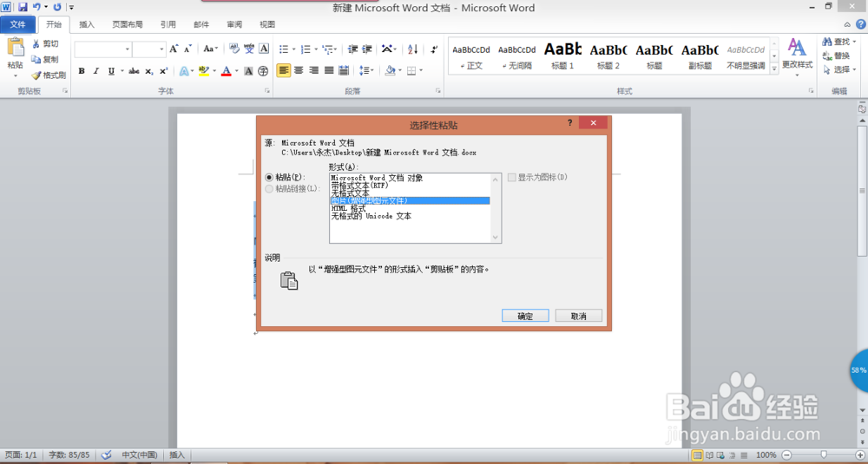This screenshot has width=868, height=464.
Task: Open the borders dropdown arrow
Action: [421, 71]
